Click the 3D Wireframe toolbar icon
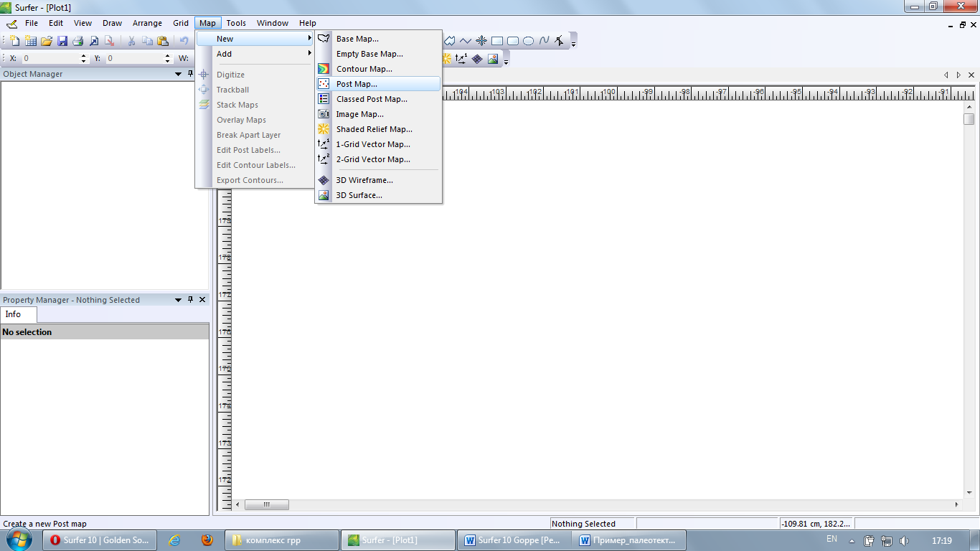Viewport: 980px width, 551px height. (477, 59)
